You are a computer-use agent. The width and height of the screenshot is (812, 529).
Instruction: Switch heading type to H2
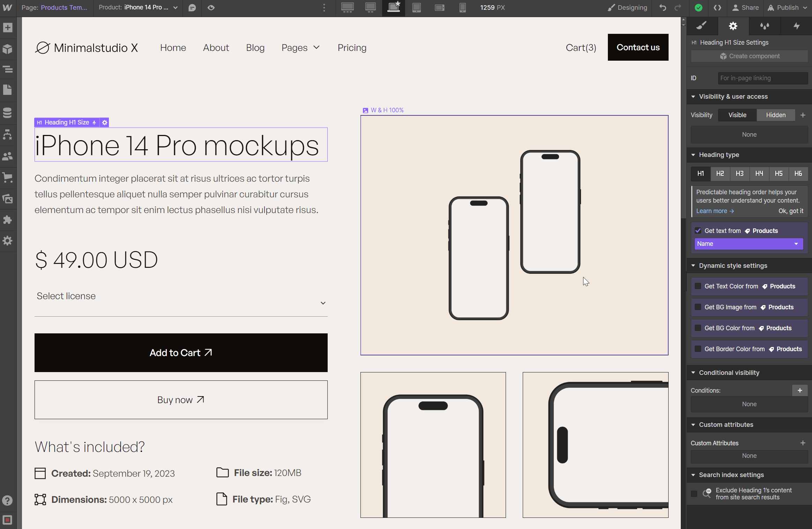point(720,174)
